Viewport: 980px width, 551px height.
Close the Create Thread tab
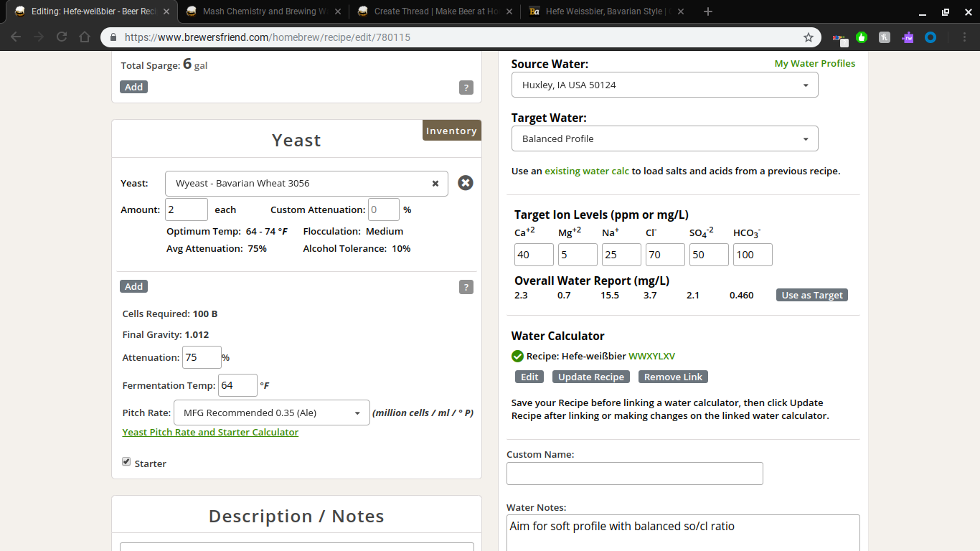[x=509, y=11]
